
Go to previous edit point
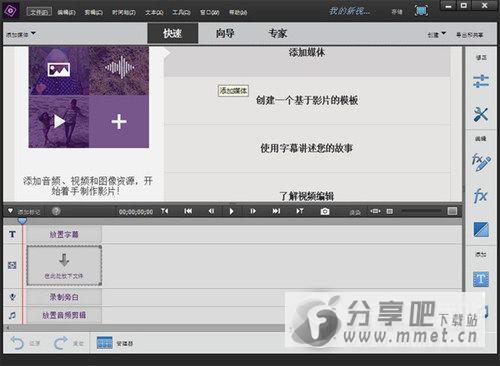click(x=188, y=211)
